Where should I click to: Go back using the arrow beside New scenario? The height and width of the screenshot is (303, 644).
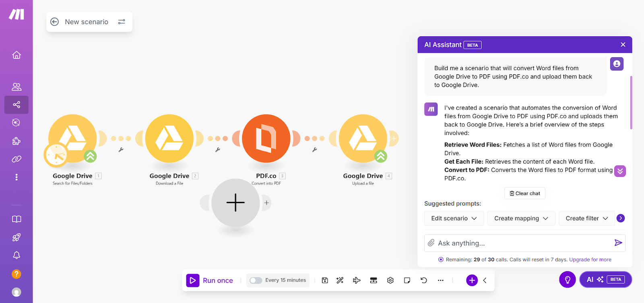pyautogui.click(x=55, y=22)
